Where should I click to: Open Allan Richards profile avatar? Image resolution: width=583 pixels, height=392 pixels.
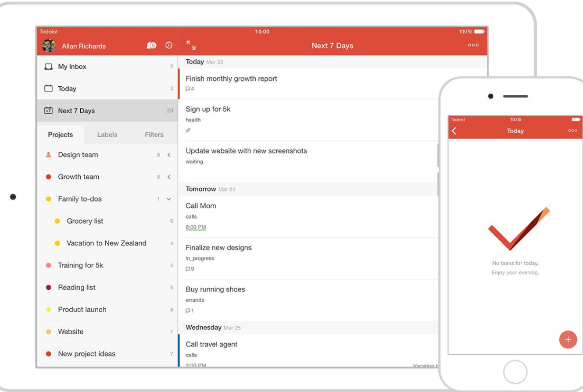tap(48, 46)
